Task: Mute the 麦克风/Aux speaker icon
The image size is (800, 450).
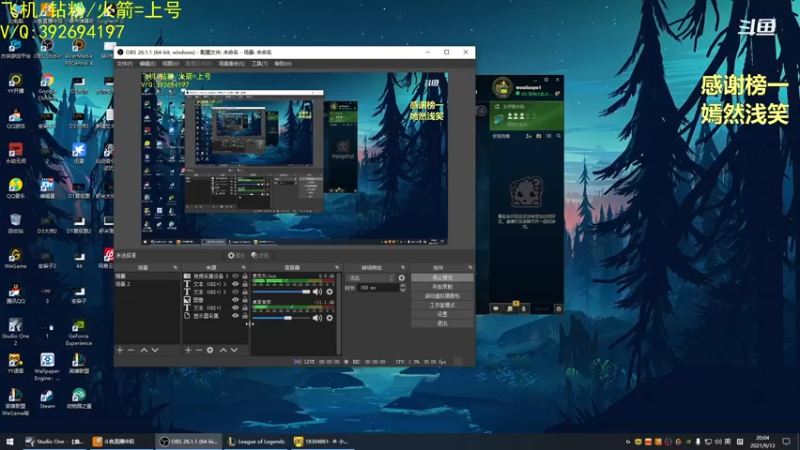Action: point(317,292)
